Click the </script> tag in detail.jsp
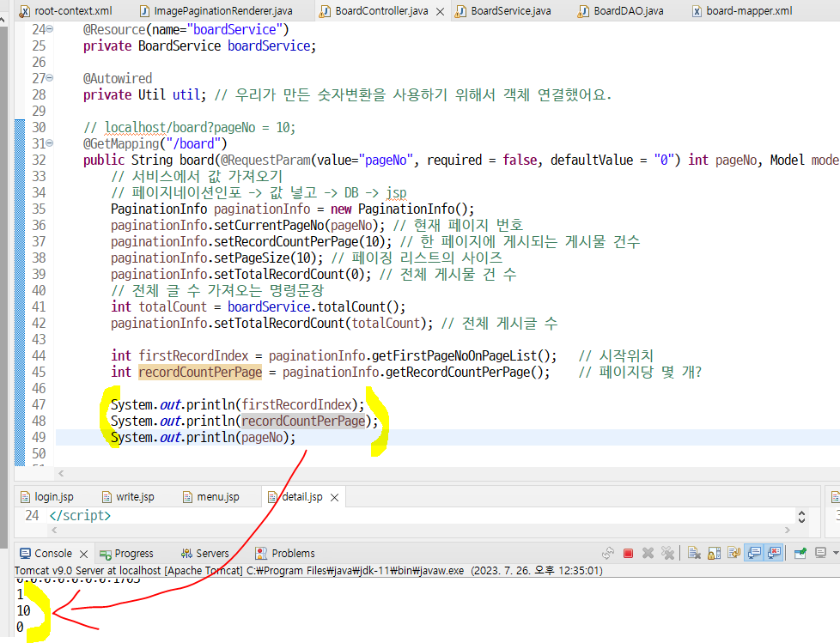This screenshot has width=840, height=643. tap(80, 516)
